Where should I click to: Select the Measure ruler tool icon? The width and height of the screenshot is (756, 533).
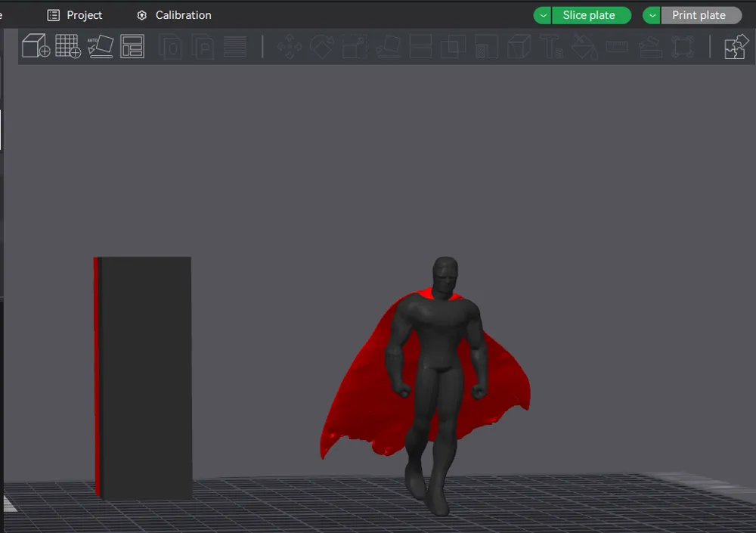pos(617,46)
